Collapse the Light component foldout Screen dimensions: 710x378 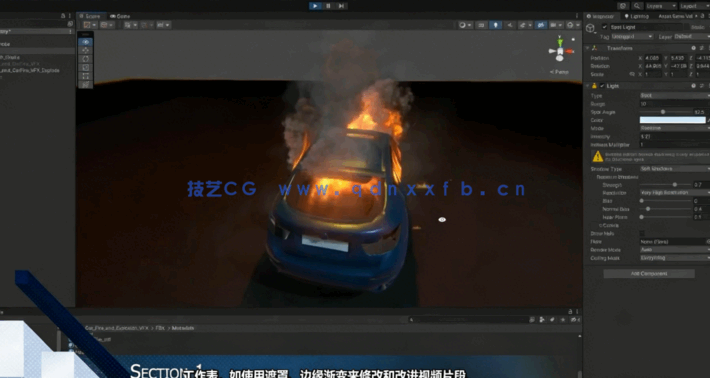click(588, 86)
